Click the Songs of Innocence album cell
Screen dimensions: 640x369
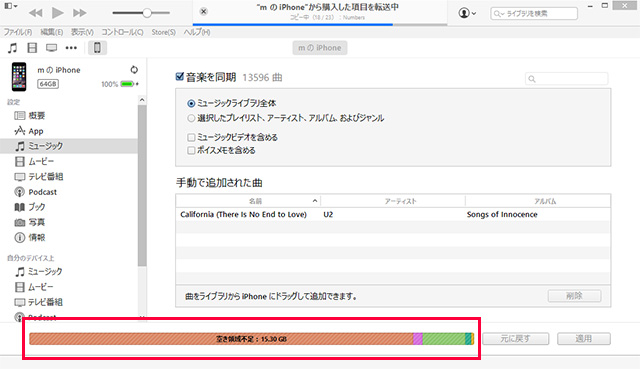point(502,214)
